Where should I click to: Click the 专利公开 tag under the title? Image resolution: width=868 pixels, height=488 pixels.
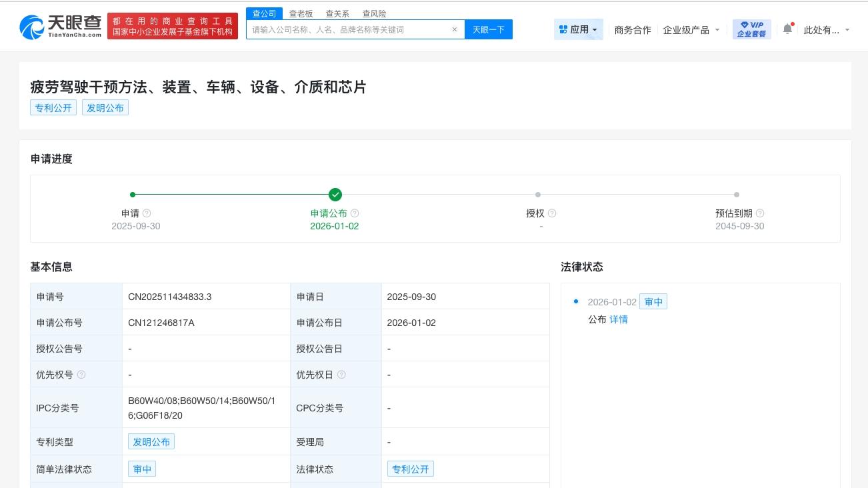point(53,107)
